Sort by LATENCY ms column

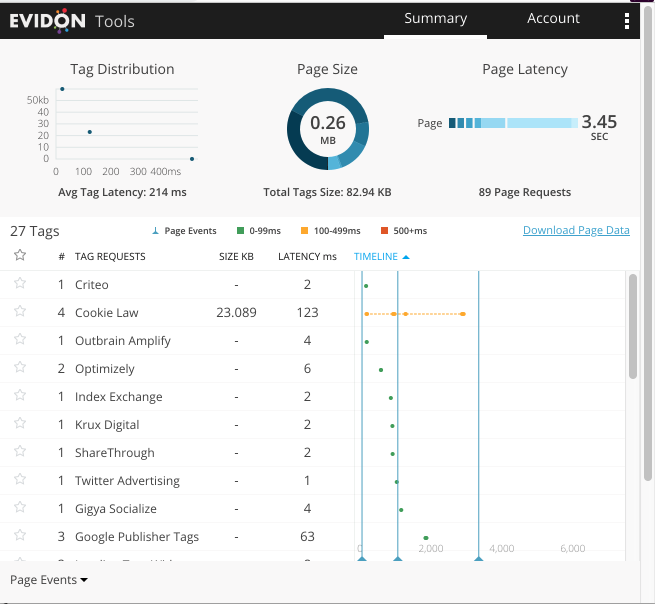[307, 257]
